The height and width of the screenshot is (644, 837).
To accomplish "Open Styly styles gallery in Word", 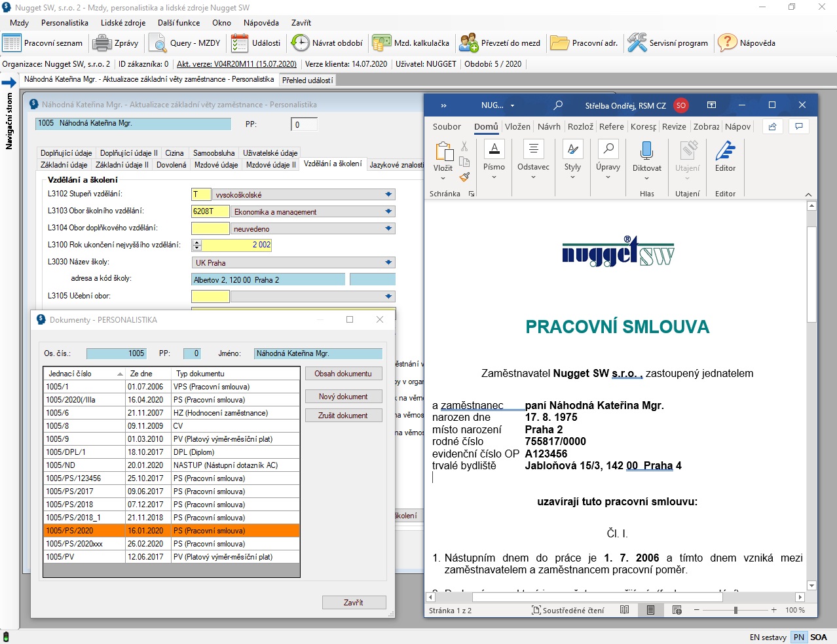I will tap(573, 160).
